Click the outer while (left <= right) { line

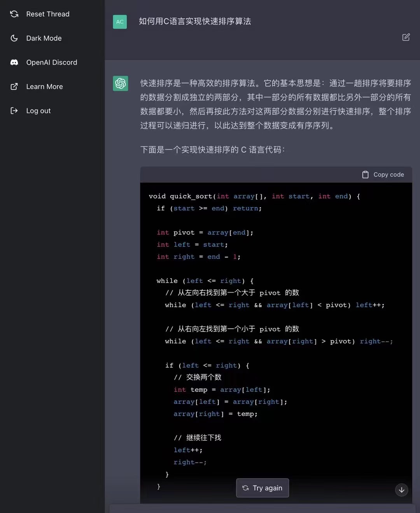click(x=205, y=281)
